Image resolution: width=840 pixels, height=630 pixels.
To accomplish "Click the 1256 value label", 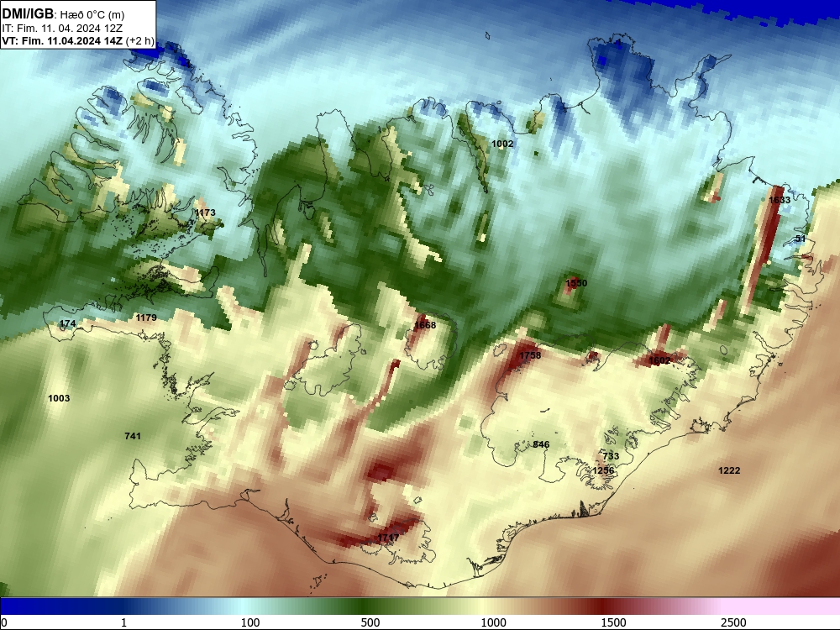I will click(603, 470).
